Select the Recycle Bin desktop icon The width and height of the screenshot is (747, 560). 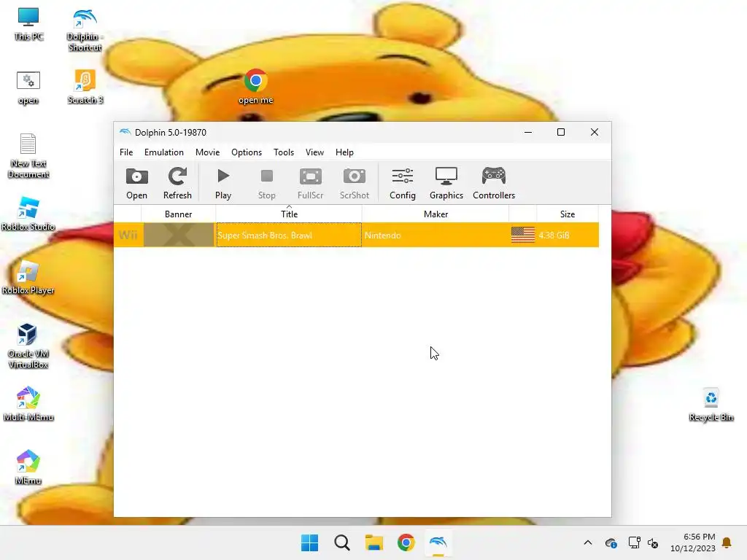(711, 405)
